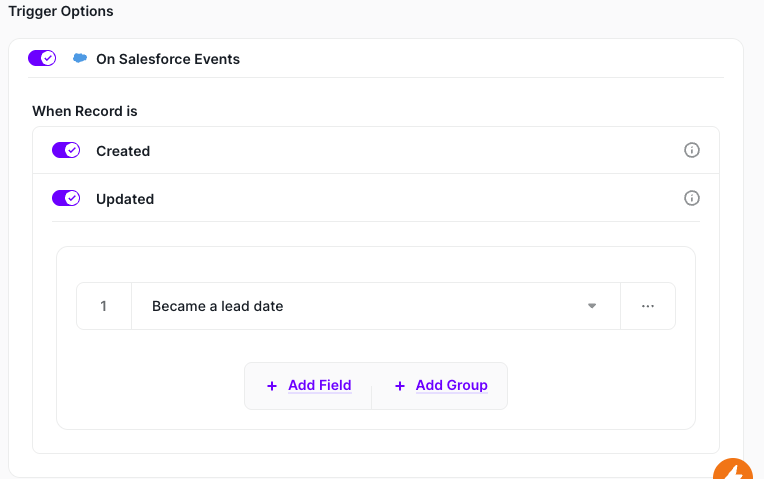The width and height of the screenshot is (764, 479).
Task: Click the Created label text
Action: [x=123, y=151]
